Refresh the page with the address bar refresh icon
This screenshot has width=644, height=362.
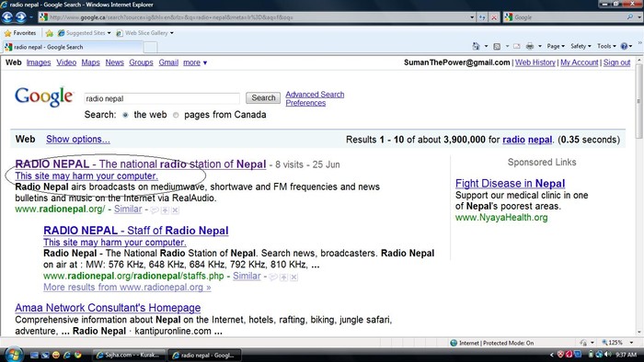coord(483,17)
